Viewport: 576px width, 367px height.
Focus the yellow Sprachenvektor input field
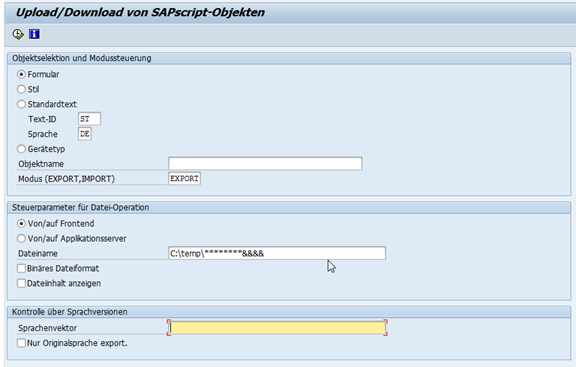point(277,328)
